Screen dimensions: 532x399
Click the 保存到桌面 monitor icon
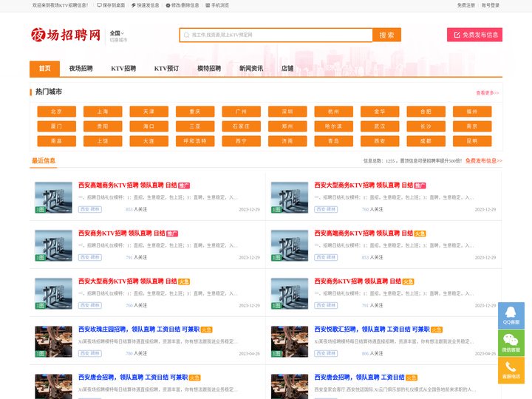[99, 5]
